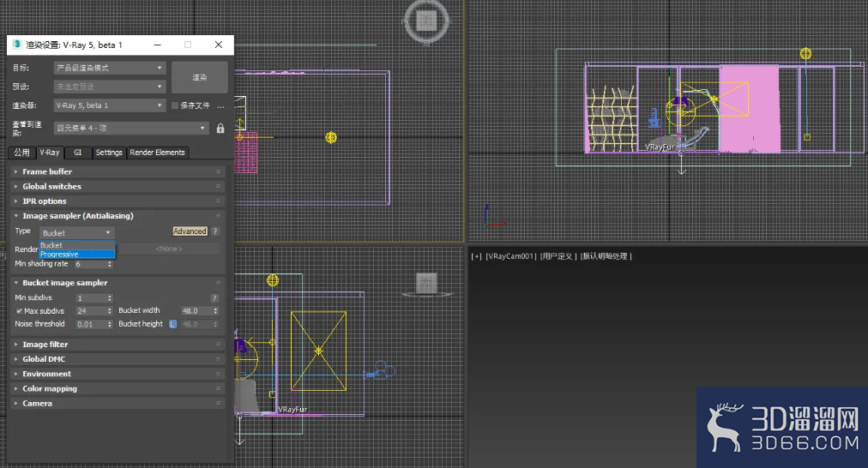Click the 3ds Max app icon in dialog title bar

click(x=17, y=45)
